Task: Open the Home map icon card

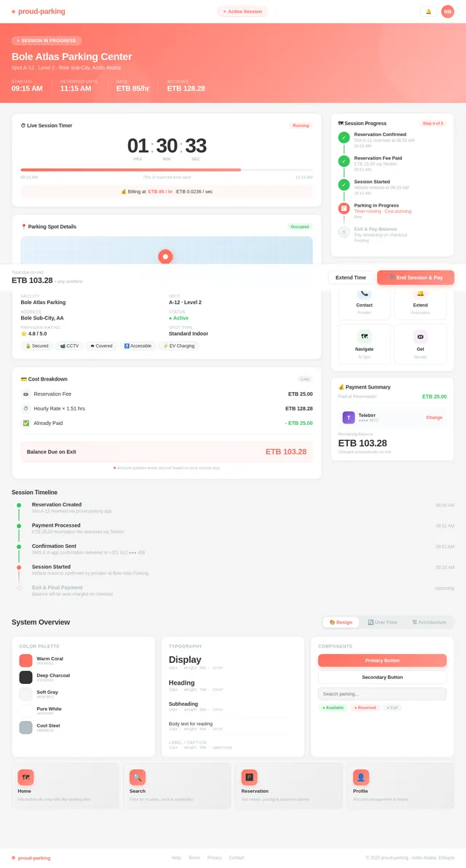Action: pos(25,777)
